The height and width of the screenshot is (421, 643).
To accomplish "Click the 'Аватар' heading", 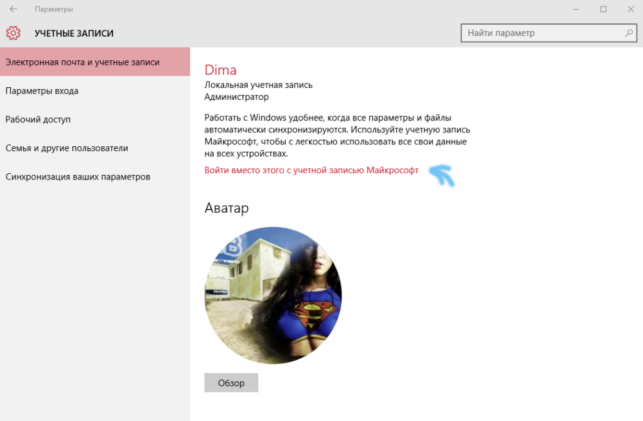I will point(226,208).
